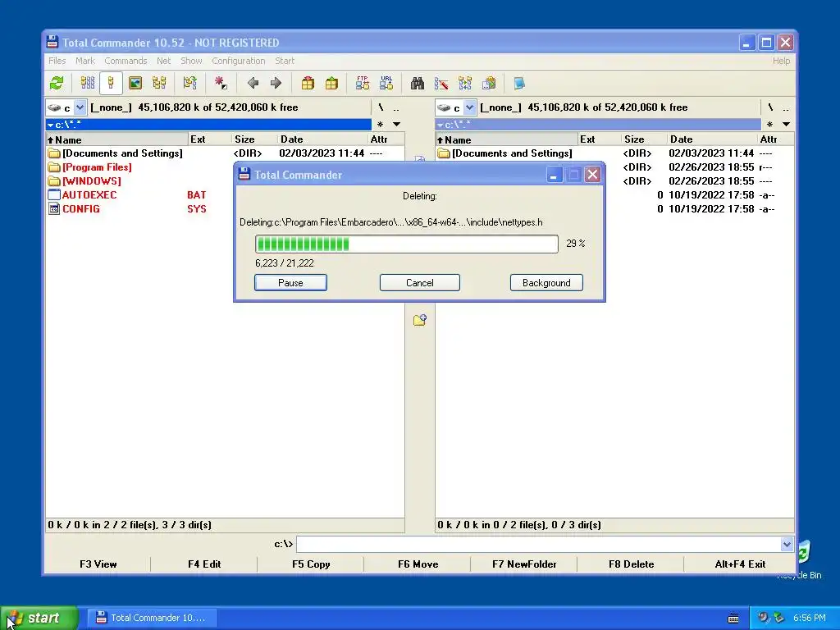The width and height of the screenshot is (840, 630).
Task: Sort left panel by Size column
Action: pyautogui.click(x=254, y=139)
